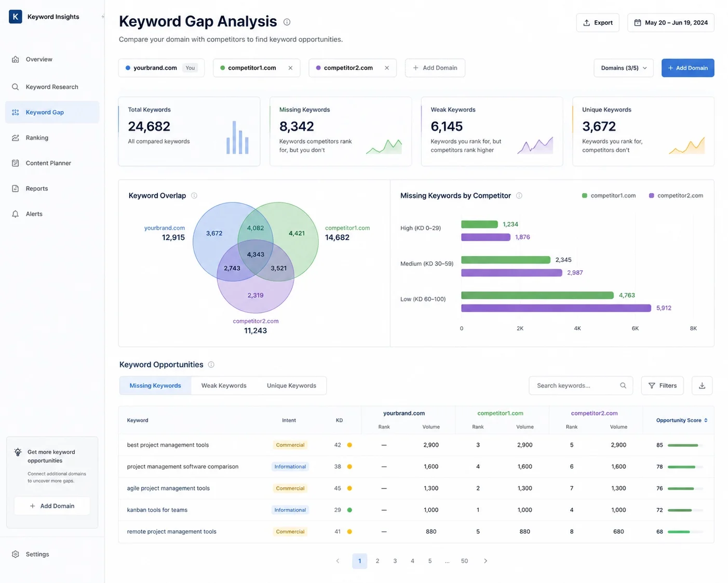Expand the Domains (3/5) dropdown

(624, 68)
